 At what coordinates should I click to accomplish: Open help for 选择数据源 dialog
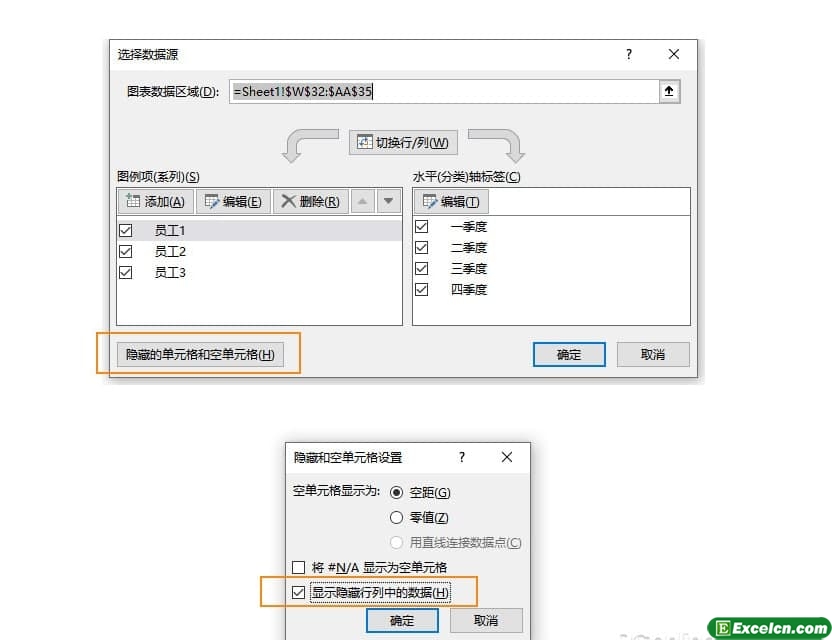click(x=629, y=54)
